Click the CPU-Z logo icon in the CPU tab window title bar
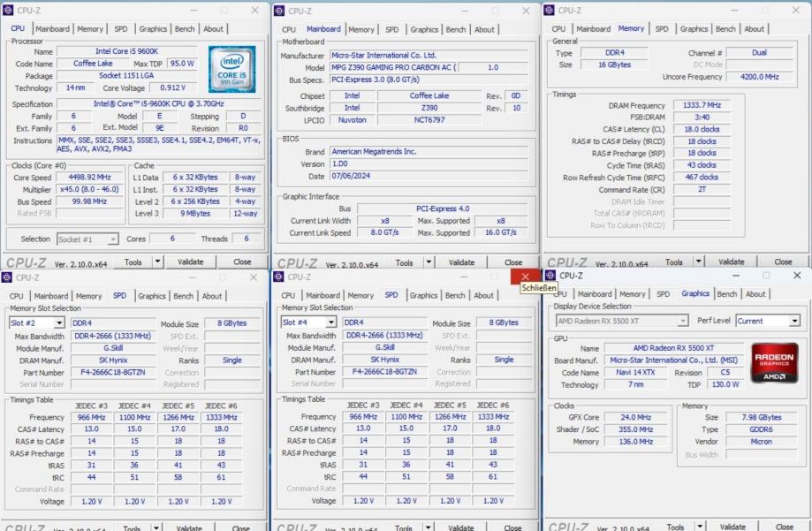This screenshot has width=812, height=531. (7, 10)
